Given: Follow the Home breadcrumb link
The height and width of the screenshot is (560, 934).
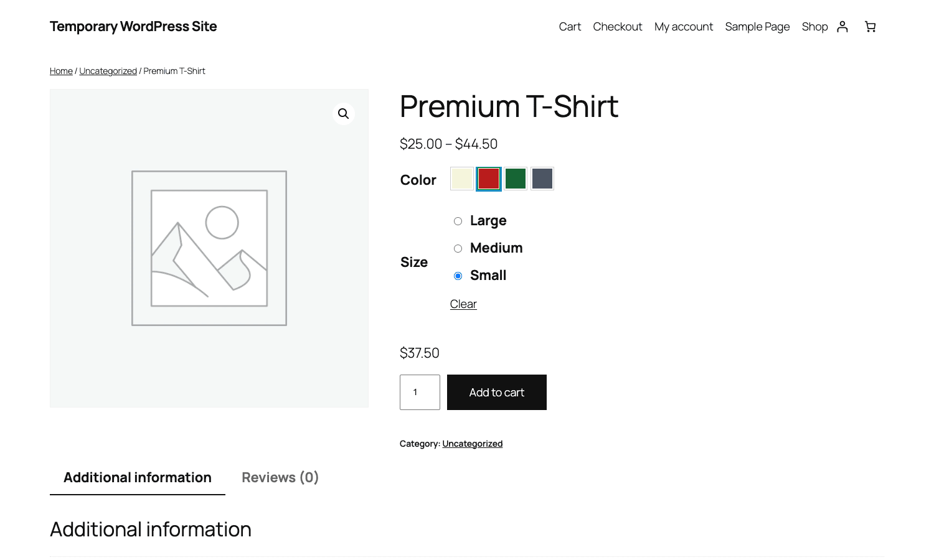Looking at the screenshot, I should coord(61,71).
